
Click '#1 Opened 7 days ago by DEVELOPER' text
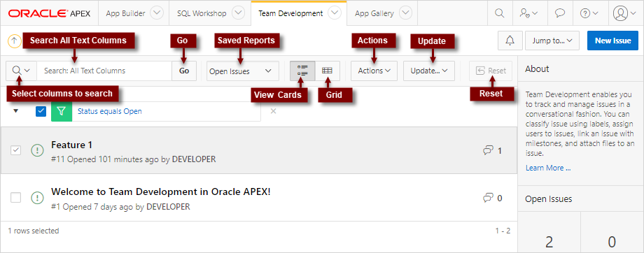[x=120, y=207]
